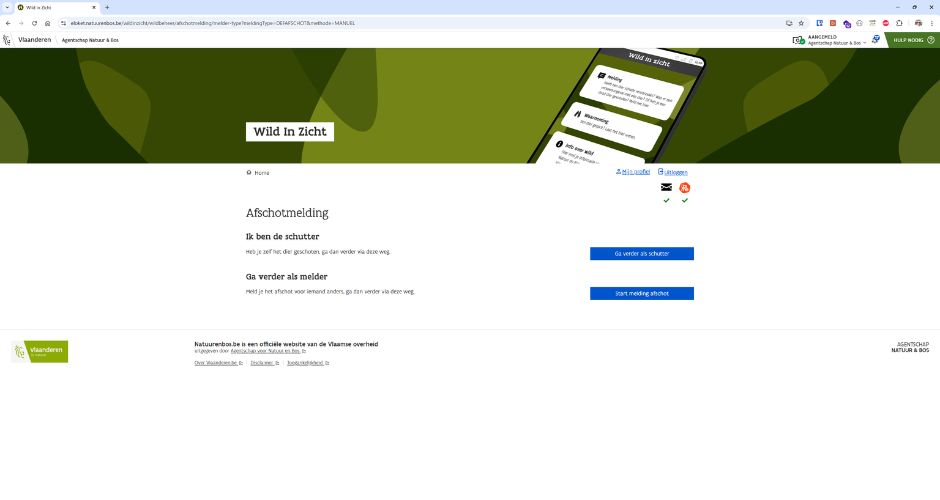Viewport: 940px width, 500px height.
Task: Navigate to the Home breadcrumb
Action: pos(261,173)
